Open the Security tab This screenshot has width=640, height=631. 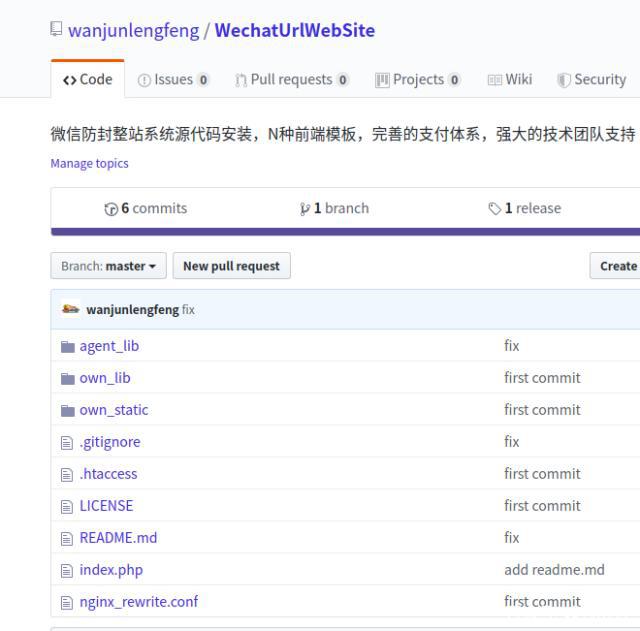pos(592,79)
